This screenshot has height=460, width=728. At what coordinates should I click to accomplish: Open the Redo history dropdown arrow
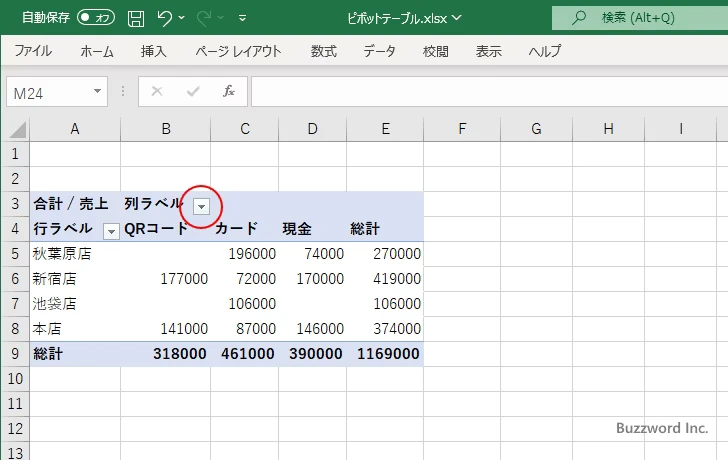click(x=221, y=18)
